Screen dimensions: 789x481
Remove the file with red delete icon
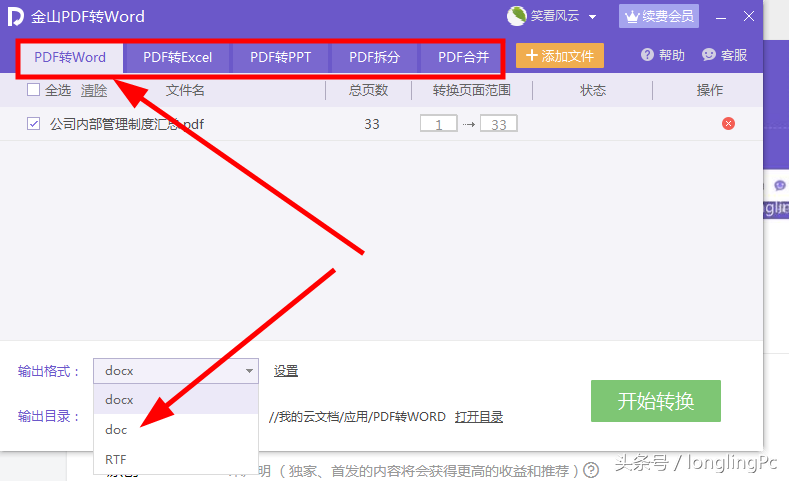coord(728,123)
